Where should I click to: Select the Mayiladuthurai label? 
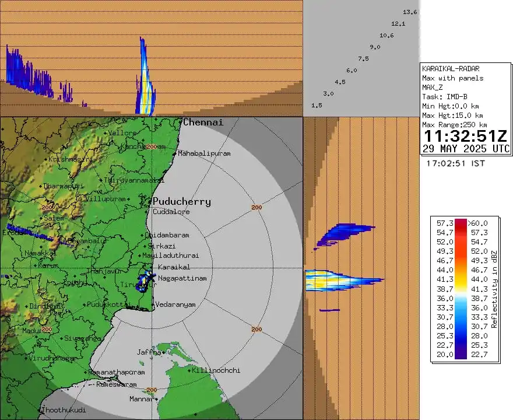click(x=170, y=256)
